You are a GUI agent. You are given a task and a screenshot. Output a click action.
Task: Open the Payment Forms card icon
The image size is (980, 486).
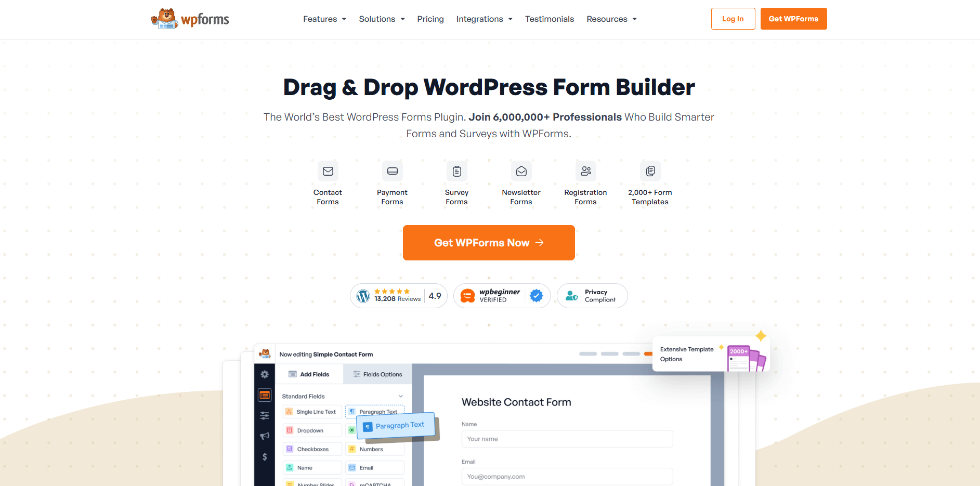[393, 171]
